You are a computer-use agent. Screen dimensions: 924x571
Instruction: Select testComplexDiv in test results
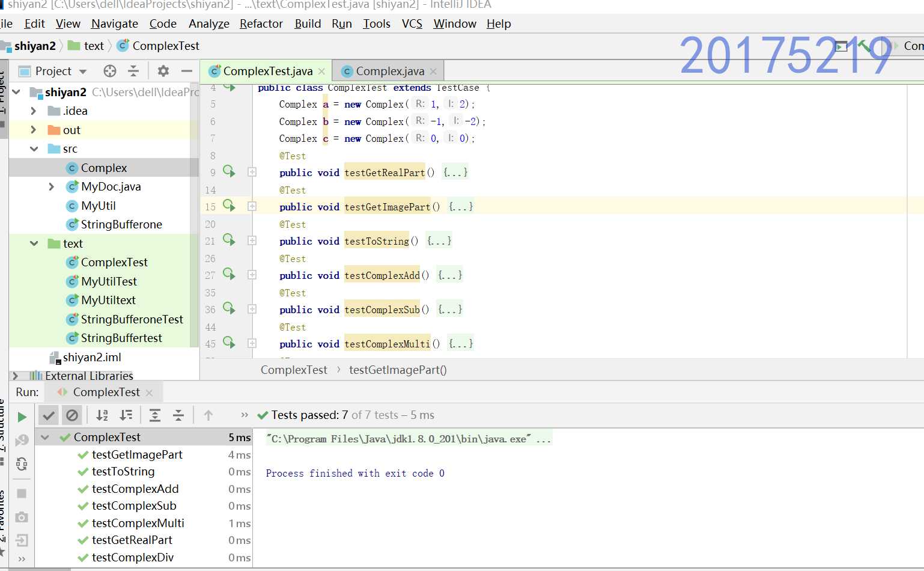[x=133, y=557]
